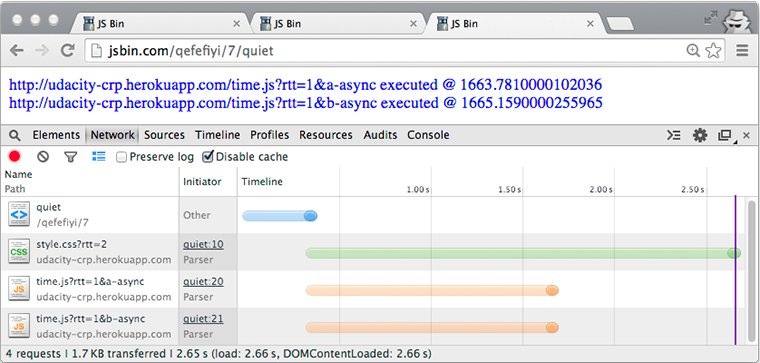Screen dimensions: 760x363
Task: Click the fullscreen arrows icon in title bar
Action: 711,18
